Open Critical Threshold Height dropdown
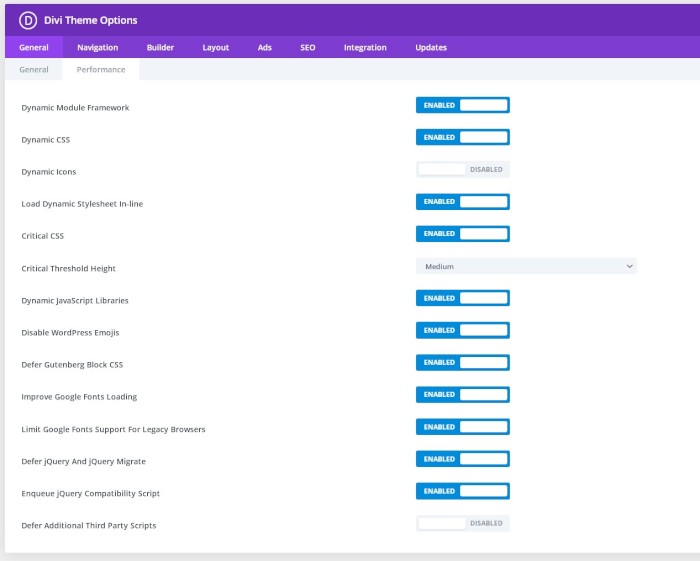This screenshot has width=700, height=561. pos(526,266)
